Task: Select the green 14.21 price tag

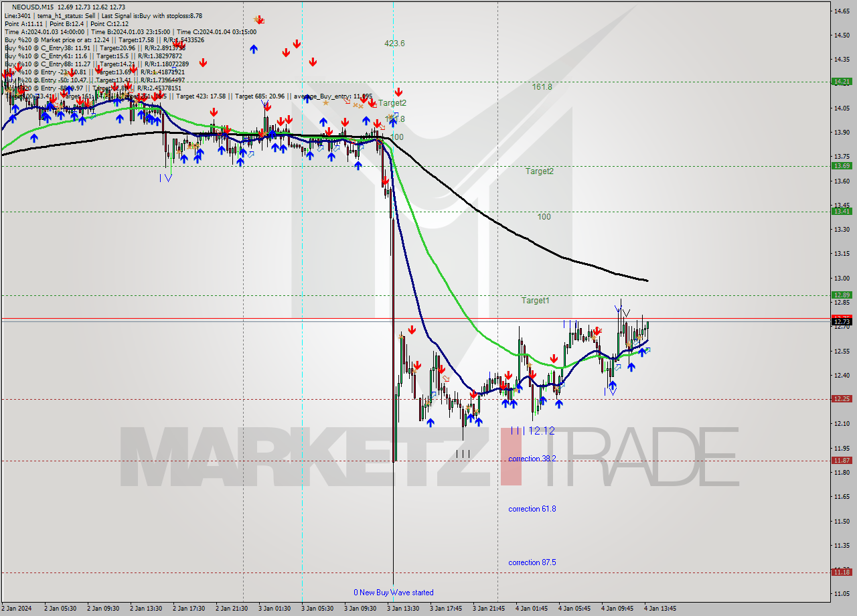Action: (x=842, y=82)
